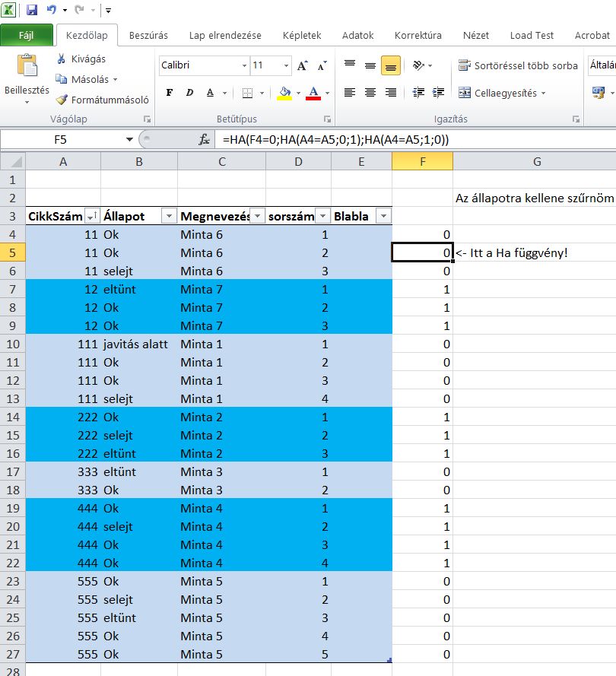Increase indent
This screenshot has width=616, height=676.
click(438, 93)
